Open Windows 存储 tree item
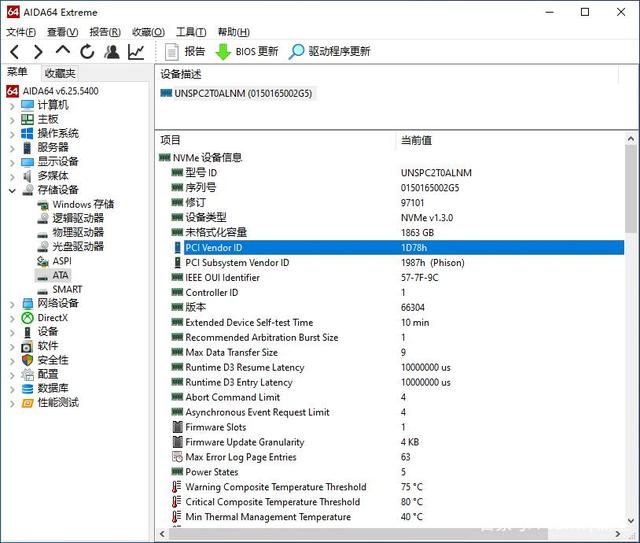Image resolution: width=640 pixels, height=543 pixels. [83, 204]
